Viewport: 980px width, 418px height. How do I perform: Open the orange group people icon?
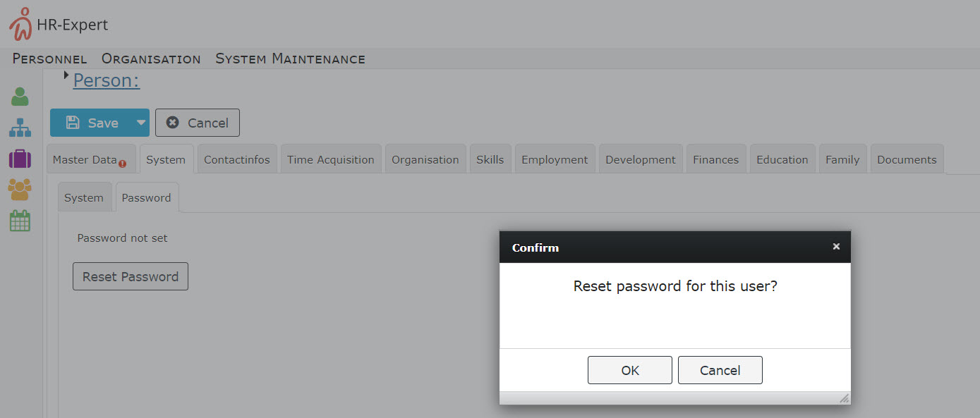[x=20, y=190]
